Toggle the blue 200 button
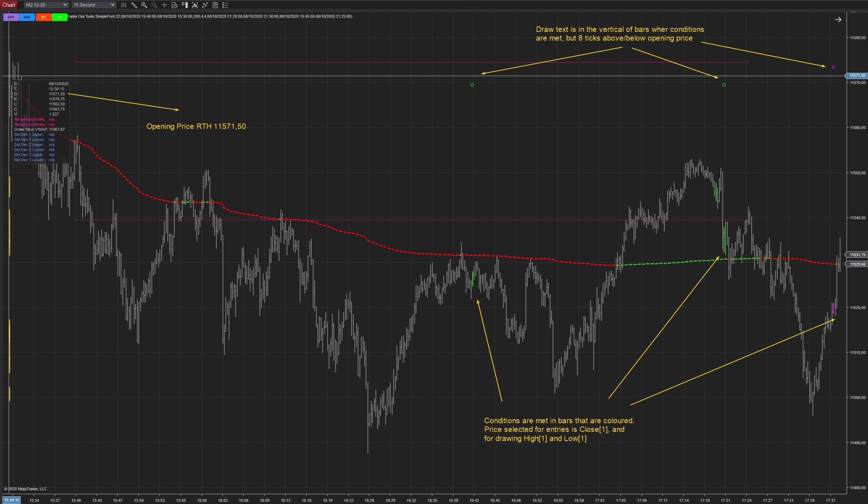The width and height of the screenshot is (868, 504). point(27,17)
